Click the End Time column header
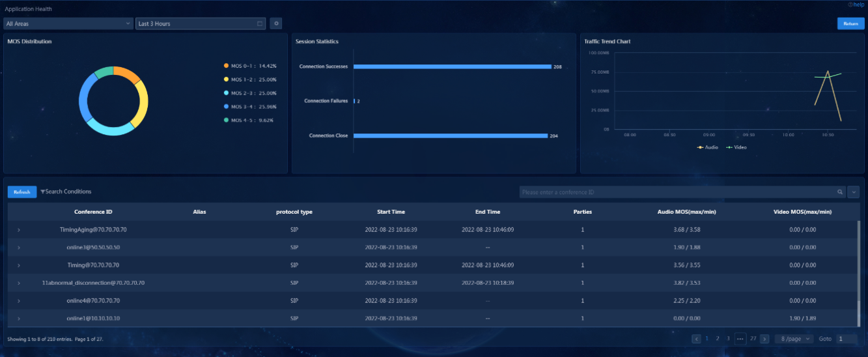The width and height of the screenshot is (868, 357). pyautogui.click(x=488, y=212)
